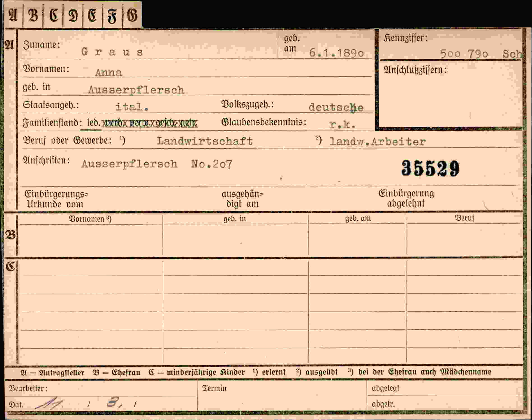
Task: Click the section B marker letter
Action: (10, 235)
